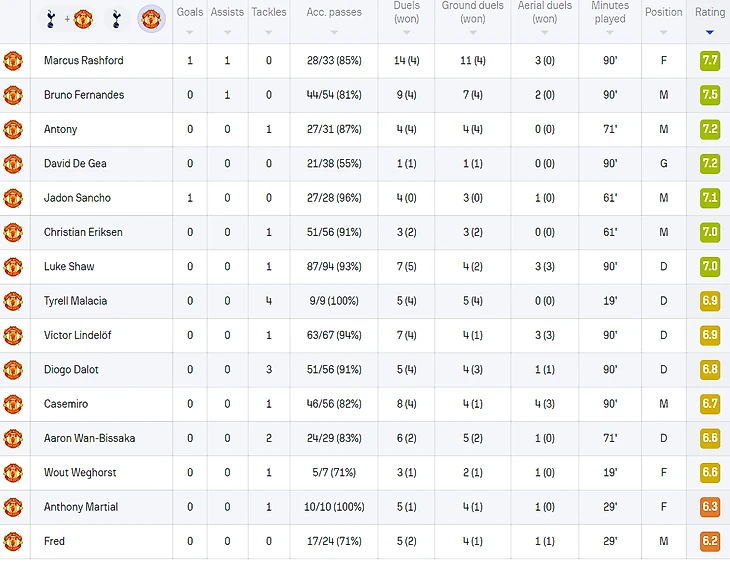Click Casemiro's Manchester United badge
Image resolution: width=730 pixels, height=563 pixels.
click(x=13, y=404)
